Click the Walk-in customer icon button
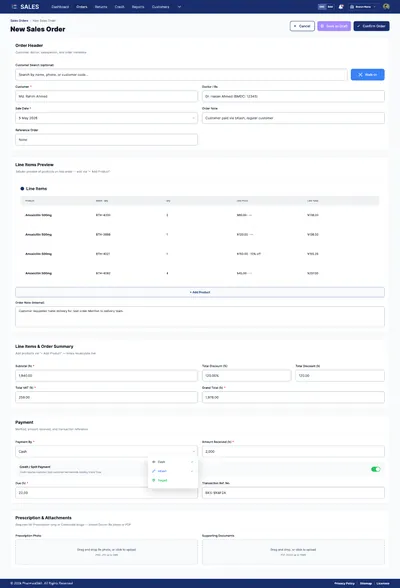400x588 pixels. 360,75
